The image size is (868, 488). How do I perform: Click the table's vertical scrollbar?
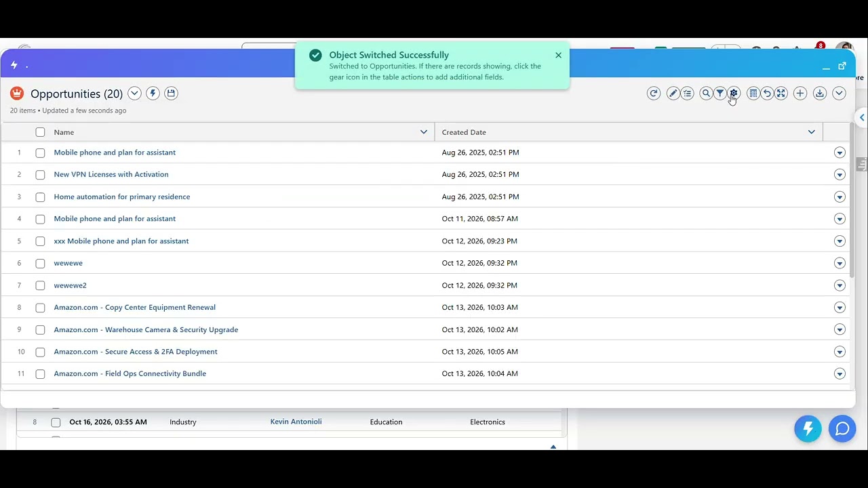852,200
